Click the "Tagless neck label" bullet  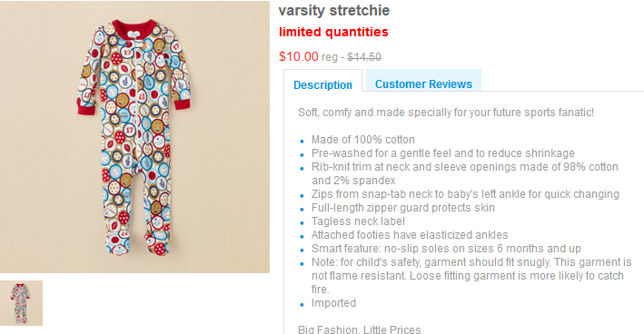tap(358, 221)
